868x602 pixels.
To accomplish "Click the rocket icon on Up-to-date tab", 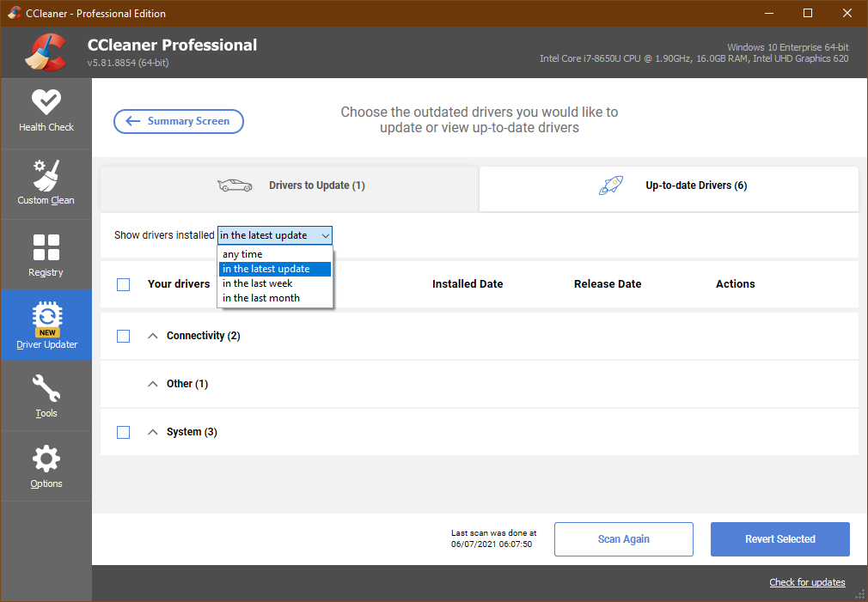I will (611, 185).
